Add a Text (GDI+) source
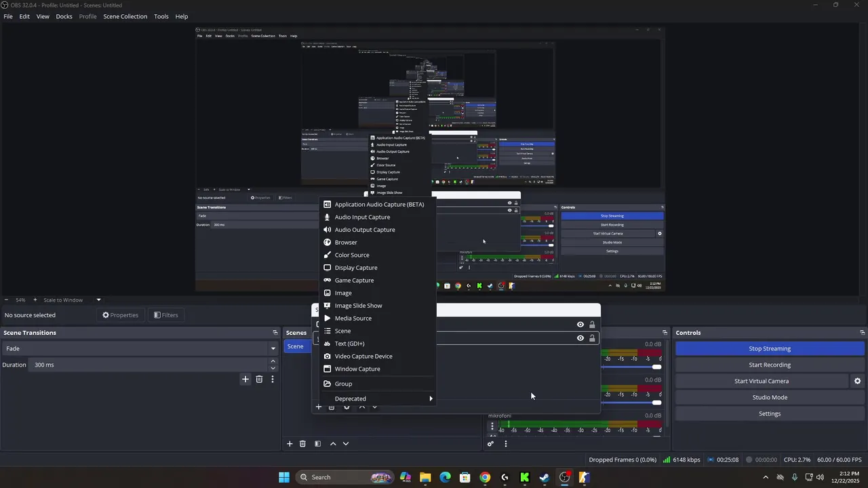This screenshot has height=488, width=868. click(x=378, y=344)
